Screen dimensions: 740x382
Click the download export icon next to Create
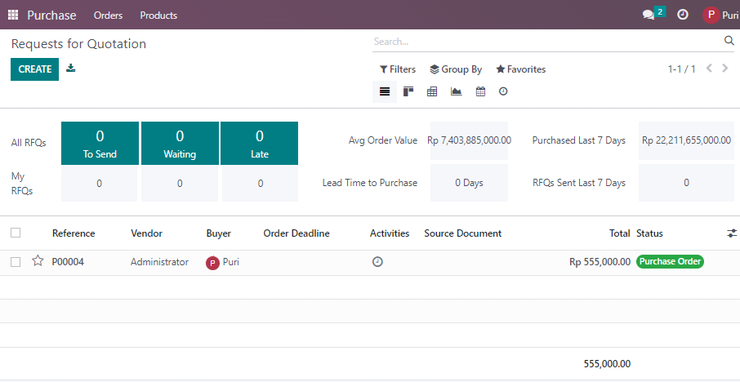[70, 68]
